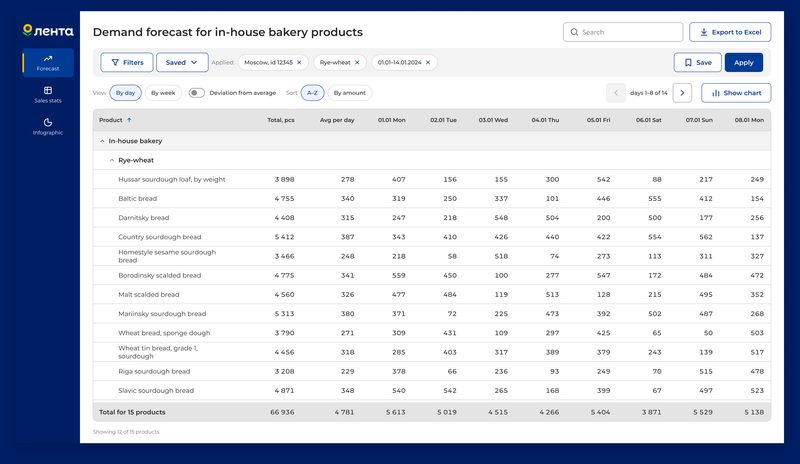Click the search magnifier icon
The height and width of the screenshot is (464, 800).
pos(574,32)
